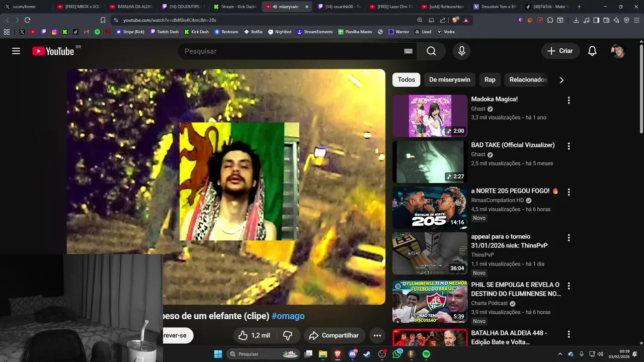Image resolution: width=644 pixels, height=362 pixels.
Task: Open taskbar volume speaker icon
Action: (600, 354)
